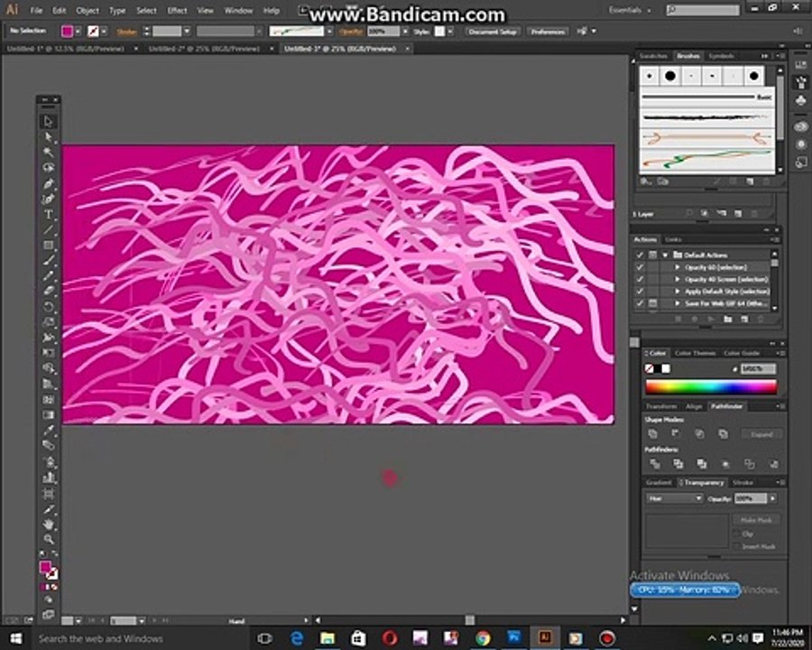Switch to the Color Guide tab
Viewport: 812px width, 650px height.
(x=742, y=353)
